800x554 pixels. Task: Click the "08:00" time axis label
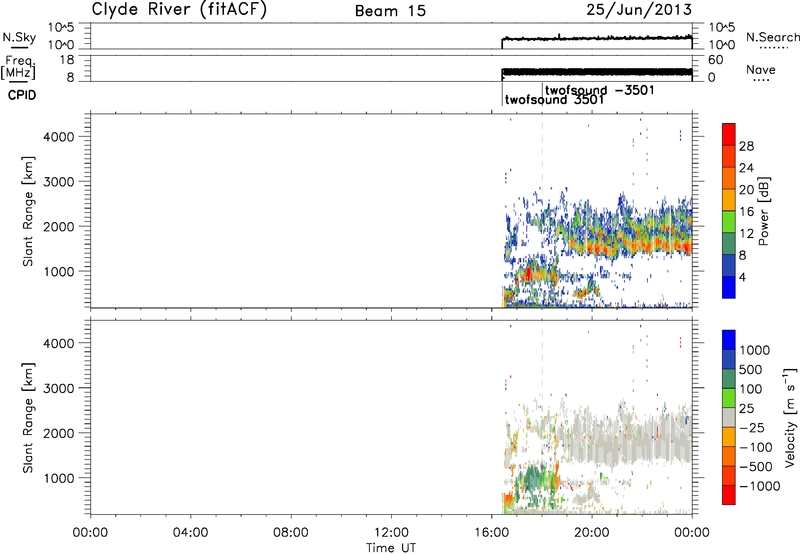291,533
